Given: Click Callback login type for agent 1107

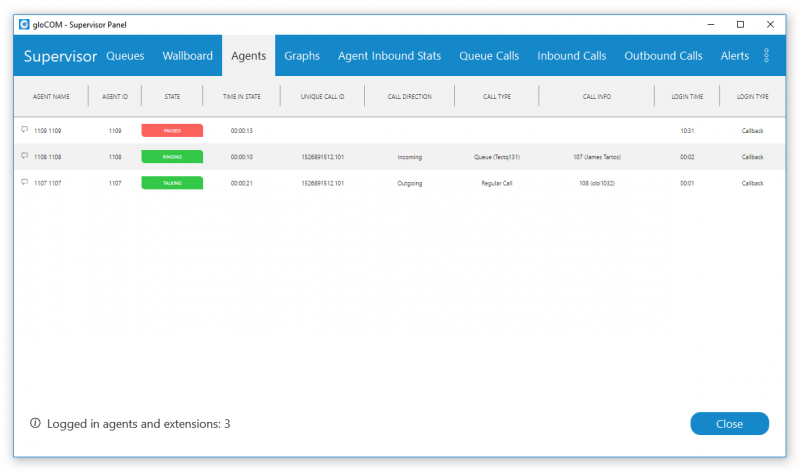Looking at the screenshot, I should [x=753, y=183].
